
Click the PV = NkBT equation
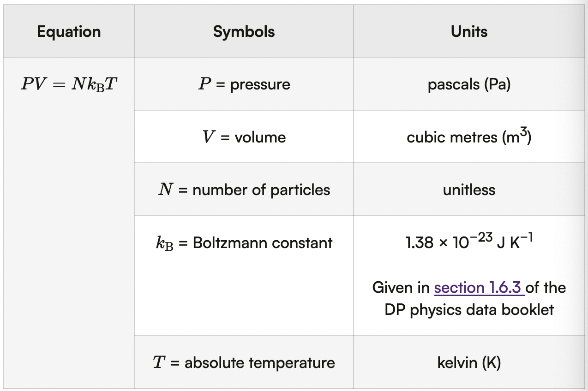(x=69, y=85)
